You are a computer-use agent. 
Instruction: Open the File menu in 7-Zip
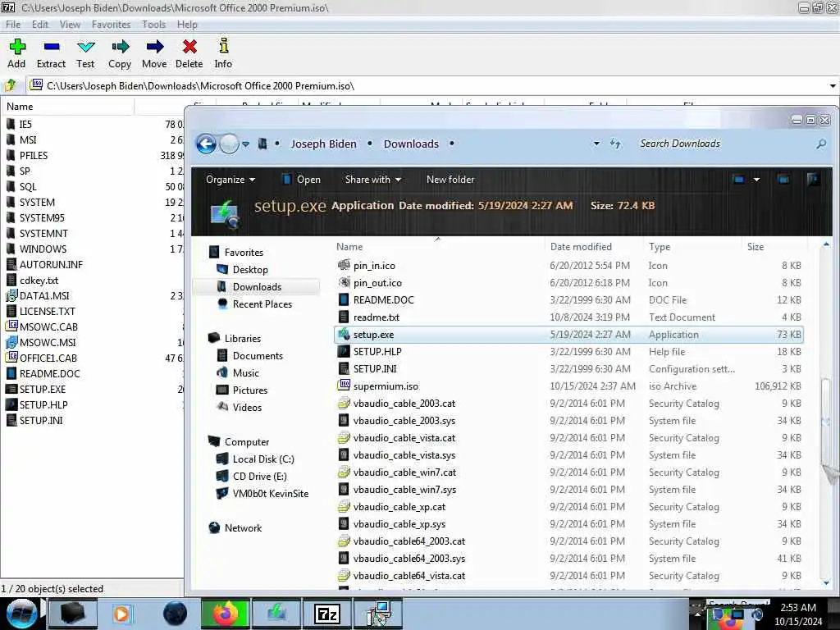pos(13,24)
